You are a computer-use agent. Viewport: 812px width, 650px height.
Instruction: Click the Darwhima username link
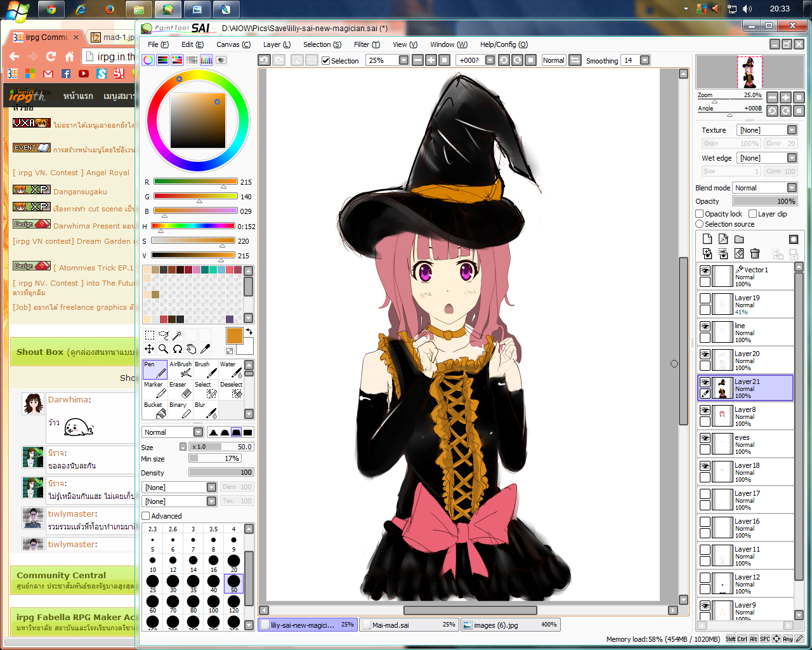point(69,400)
